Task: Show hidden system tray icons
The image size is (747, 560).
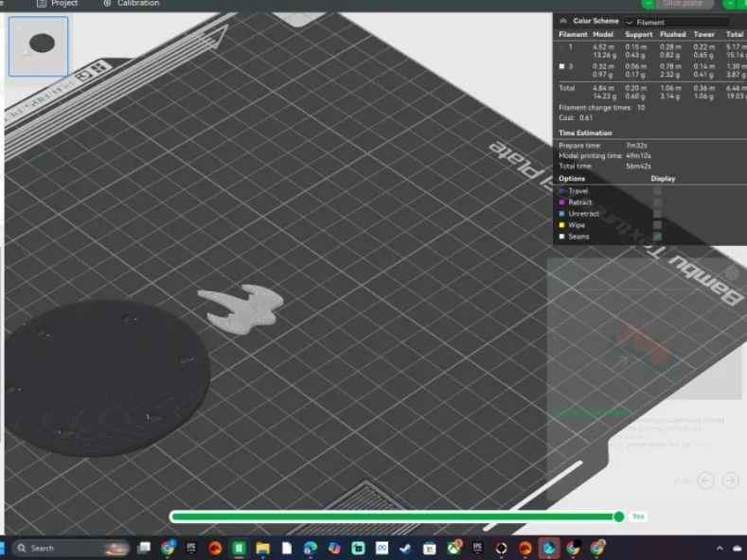Action: (x=720, y=549)
